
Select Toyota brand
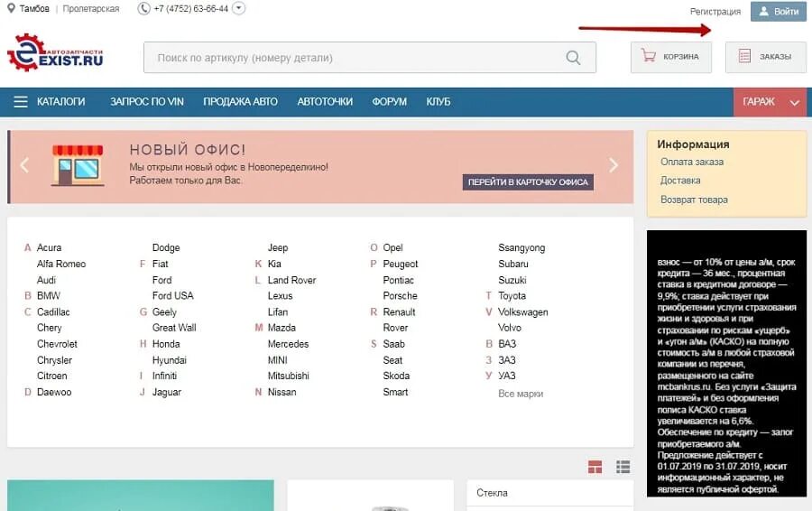pyautogui.click(x=512, y=296)
